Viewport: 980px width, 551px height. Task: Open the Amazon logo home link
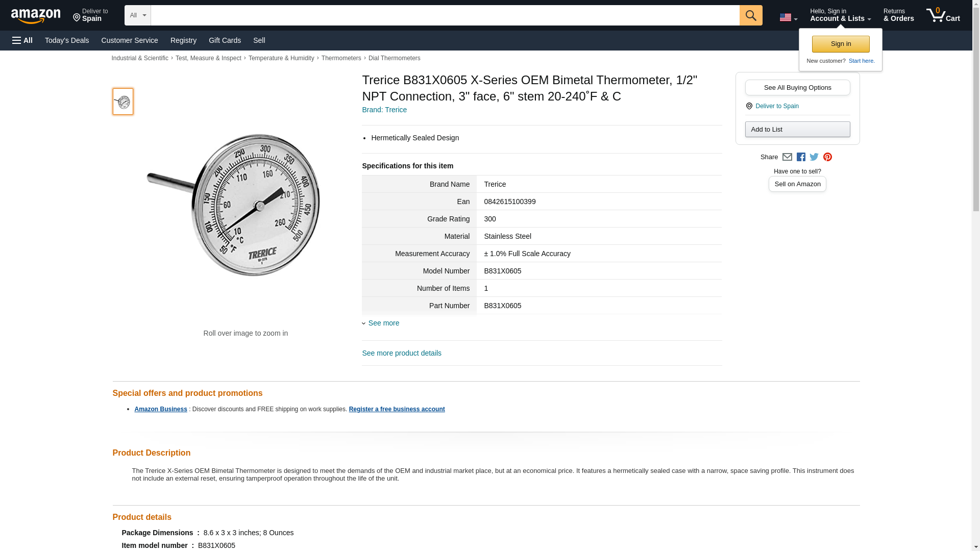coord(36,16)
